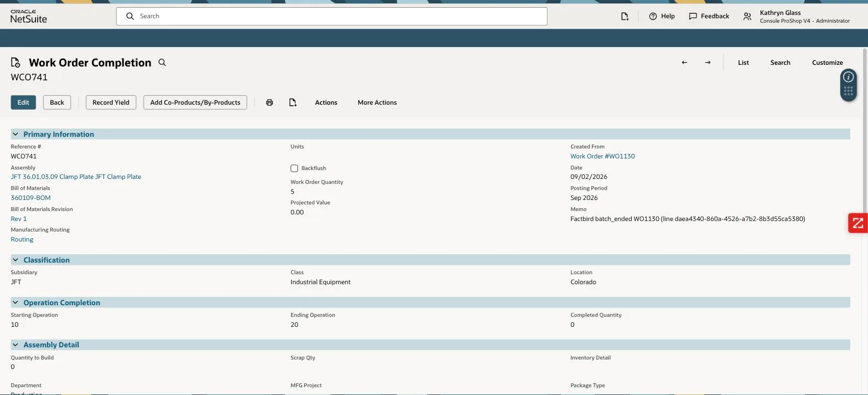Click the Scrap Qty label
Image resolution: width=868 pixels, height=395 pixels.
point(303,357)
